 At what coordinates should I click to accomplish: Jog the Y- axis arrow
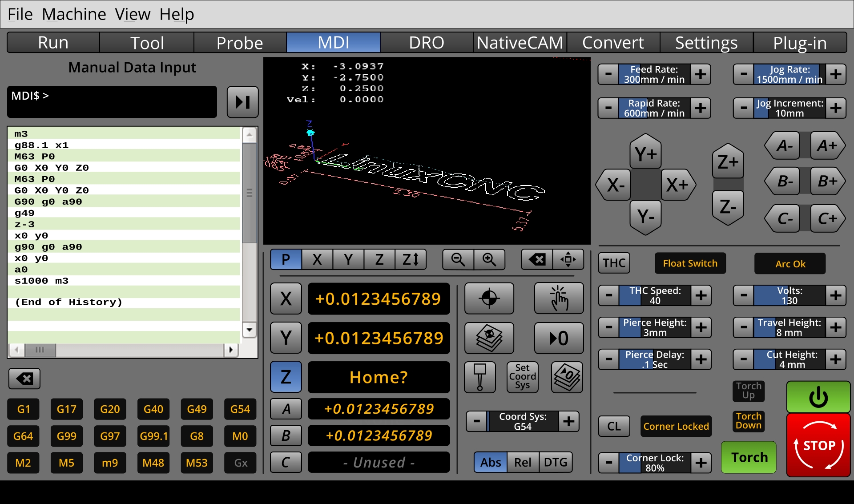[x=646, y=217]
